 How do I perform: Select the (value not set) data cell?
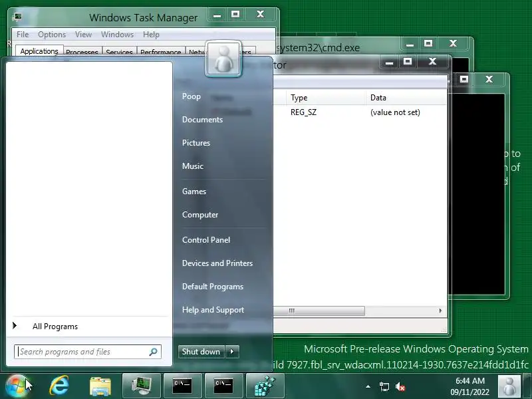coord(395,112)
